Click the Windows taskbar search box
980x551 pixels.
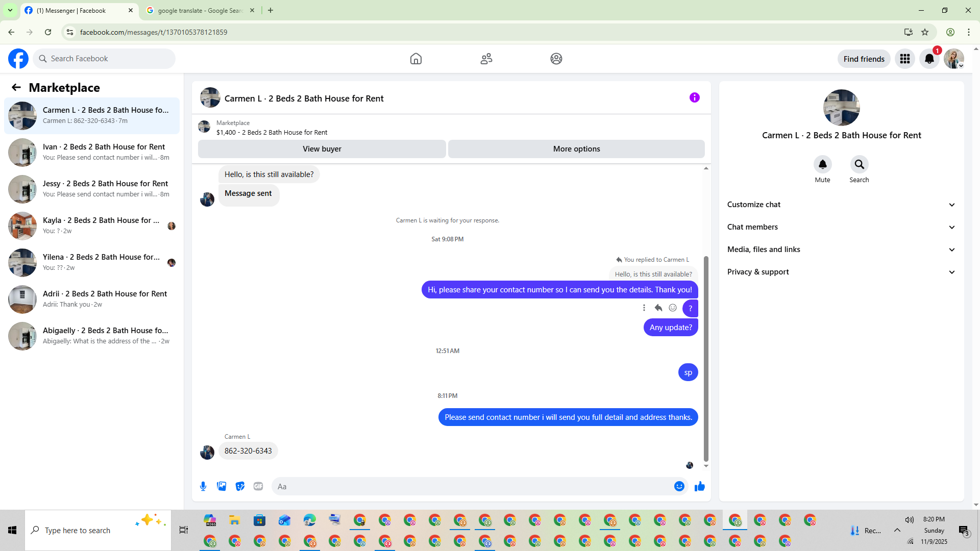(x=98, y=531)
